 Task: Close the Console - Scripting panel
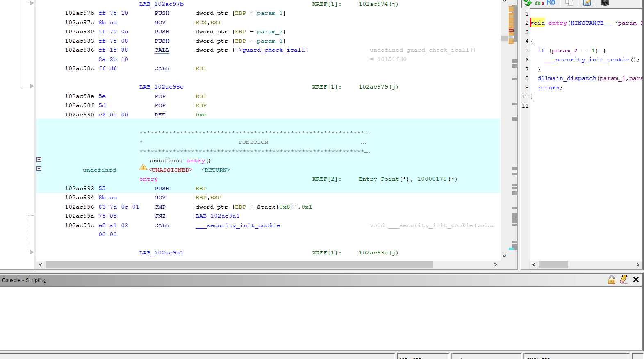tap(636, 279)
